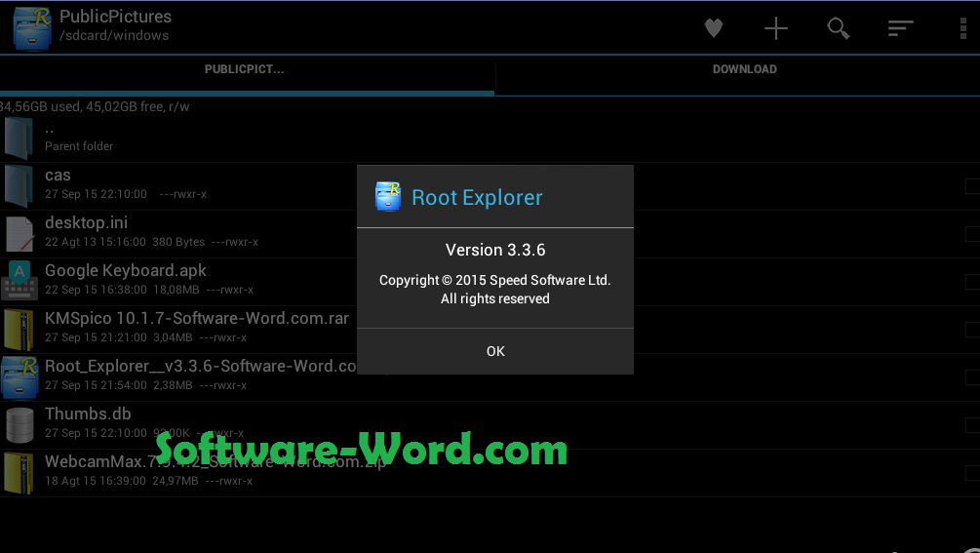The image size is (980, 553).
Task: Select 'Google Keyboard.apk' file name
Action: click(x=126, y=270)
